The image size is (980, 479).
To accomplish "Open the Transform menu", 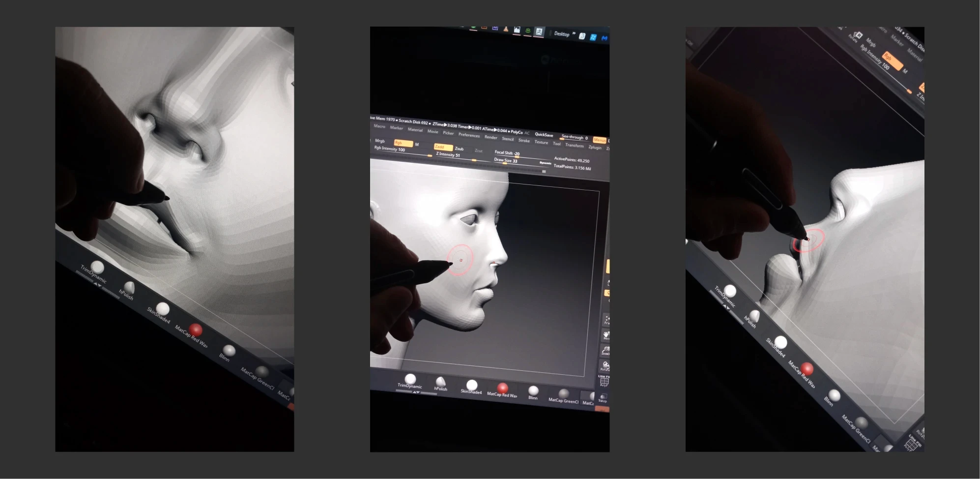I will [x=574, y=145].
